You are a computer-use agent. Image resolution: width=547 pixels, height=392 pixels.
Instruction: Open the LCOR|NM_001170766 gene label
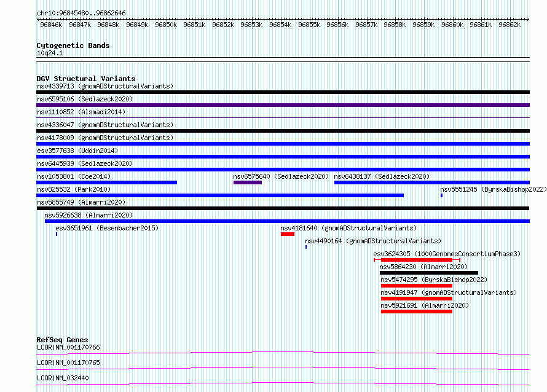(x=68, y=347)
